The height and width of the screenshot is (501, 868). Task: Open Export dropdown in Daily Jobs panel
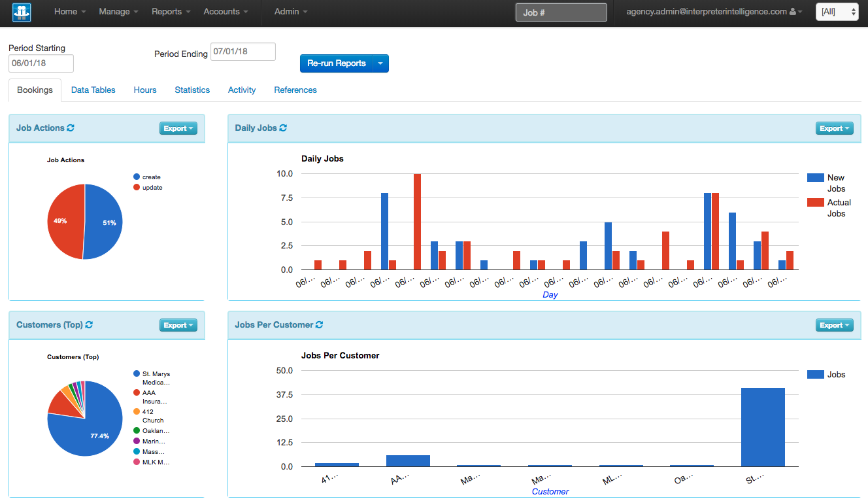click(x=835, y=129)
